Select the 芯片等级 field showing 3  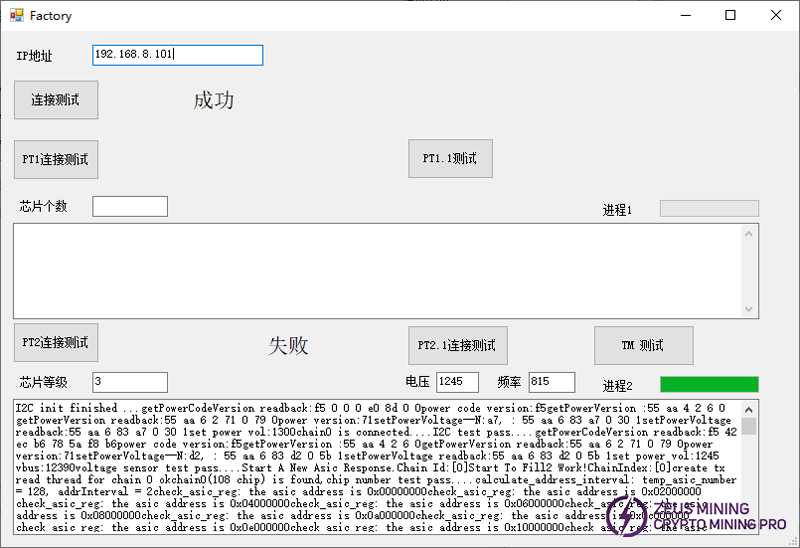point(130,382)
